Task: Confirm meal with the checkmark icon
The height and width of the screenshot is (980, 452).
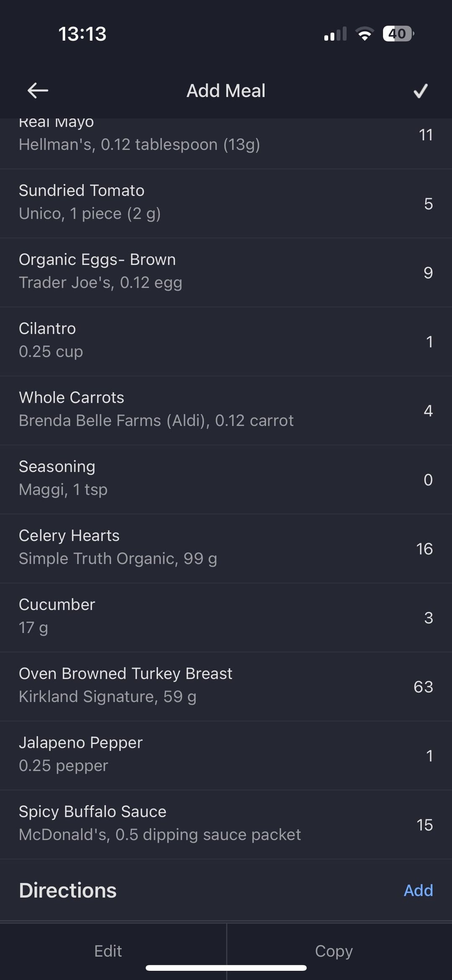Action: click(420, 90)
